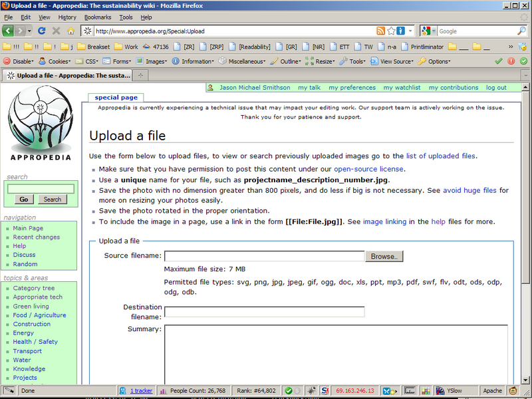Expand the bookmarks toolbar overflow chevron
Screen dimensions: 532x399
click(x=511, y=47)
